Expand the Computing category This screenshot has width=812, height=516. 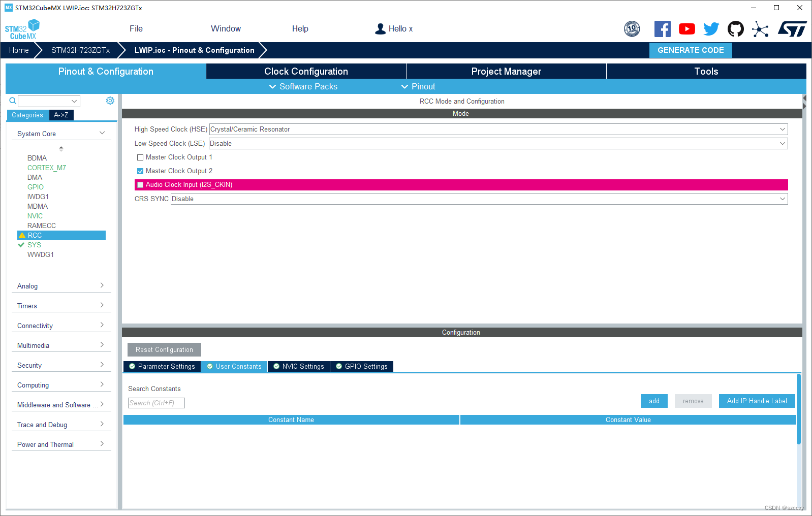[x=61, y=385]
